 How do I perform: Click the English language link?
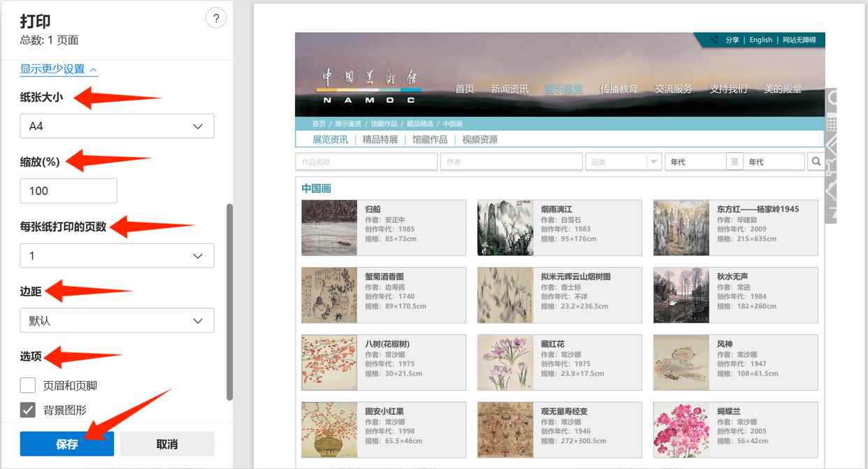click(x=760, y=40)
